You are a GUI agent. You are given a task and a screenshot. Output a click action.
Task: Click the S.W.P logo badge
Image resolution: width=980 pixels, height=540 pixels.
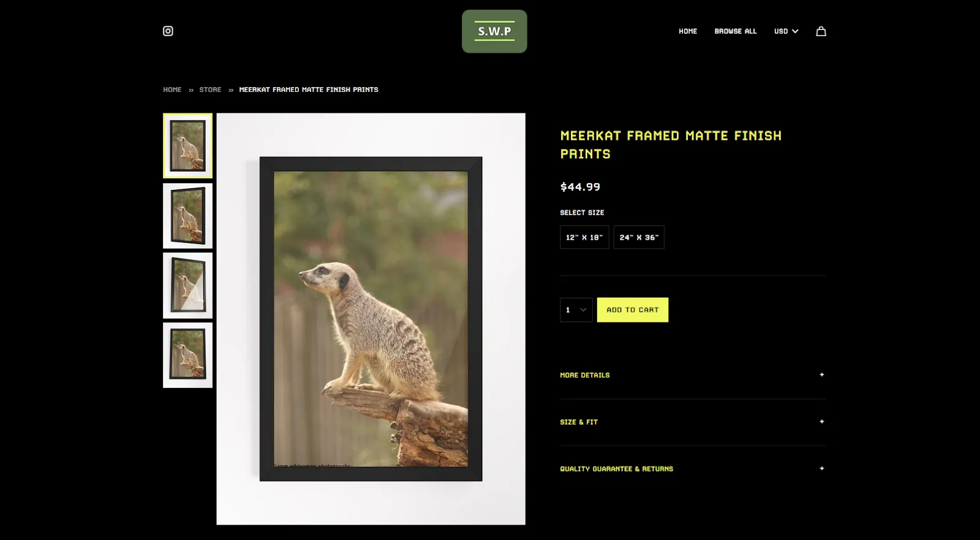(x=494, y=31)
